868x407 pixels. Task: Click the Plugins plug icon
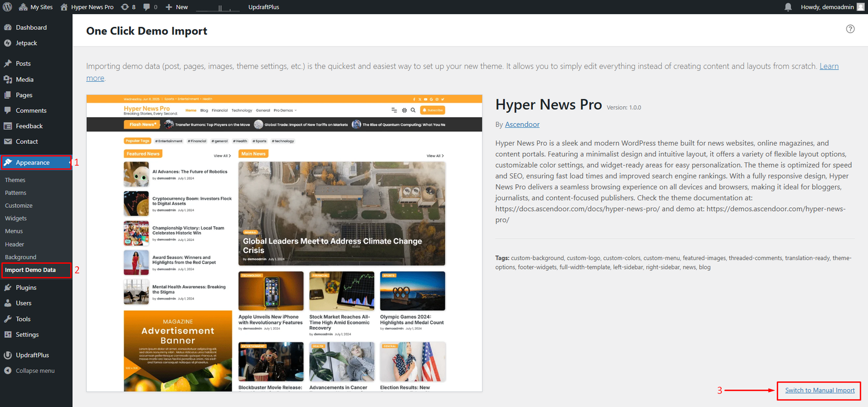[x=8, y=288]
